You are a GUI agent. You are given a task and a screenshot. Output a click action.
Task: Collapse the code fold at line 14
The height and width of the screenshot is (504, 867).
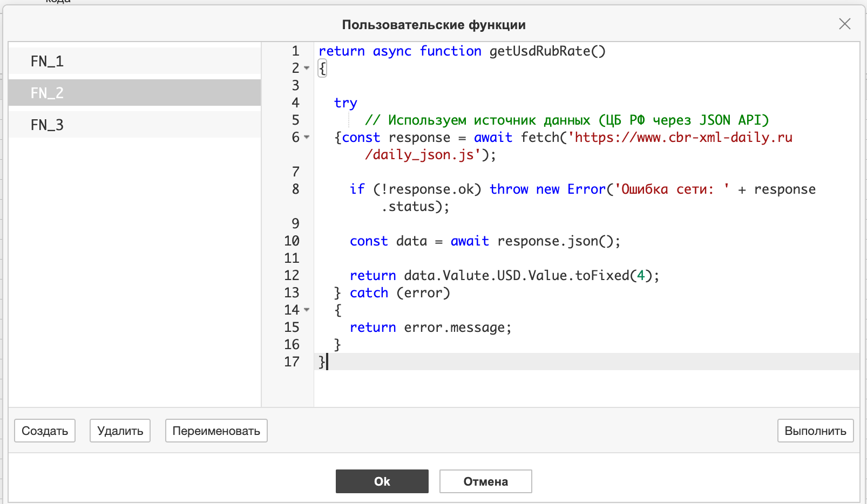click(x=307, y=310)
